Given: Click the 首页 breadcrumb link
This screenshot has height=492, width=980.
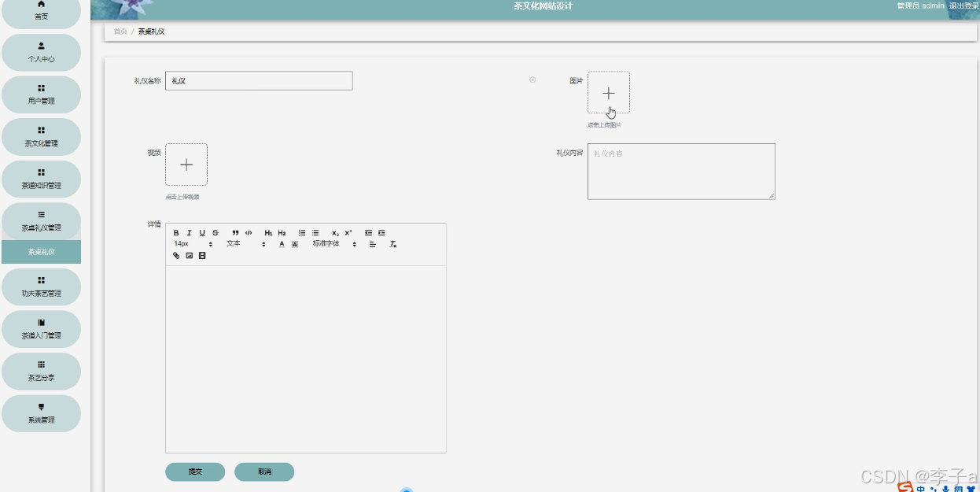Looking at the screenshot, I should click(120, 31).
